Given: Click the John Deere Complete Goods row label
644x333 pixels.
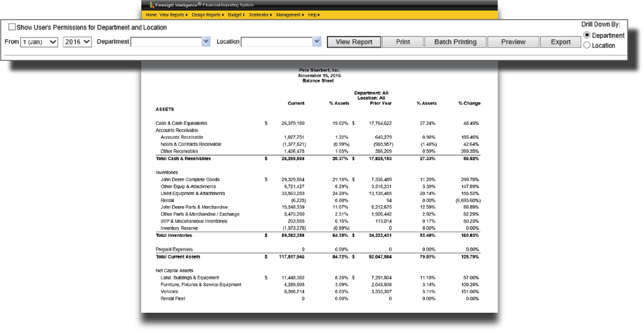Looking at the screenshot, I should (190, 180).
